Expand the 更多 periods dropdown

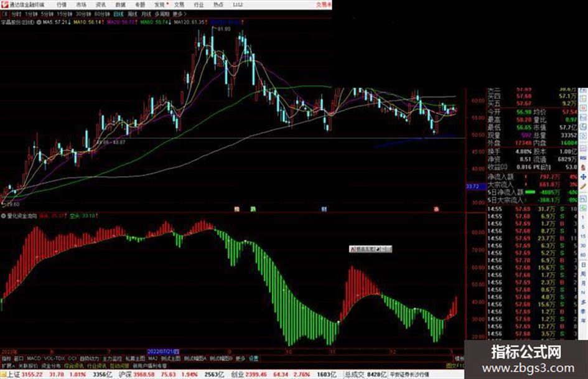click(179, 14)
